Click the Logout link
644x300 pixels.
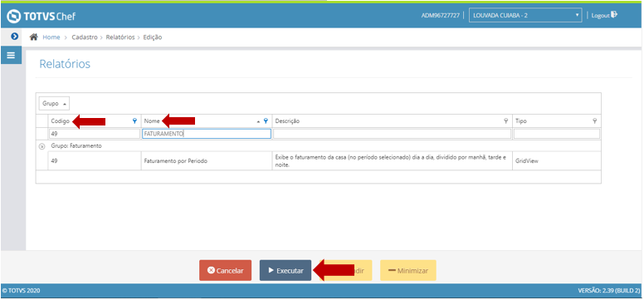pyautogui.click(x=604, y=15)
